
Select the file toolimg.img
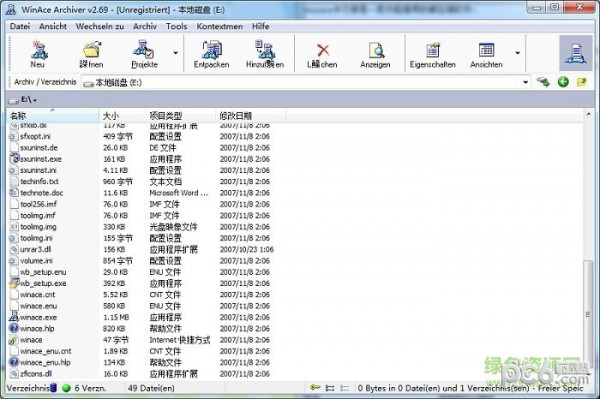[38, 226]
